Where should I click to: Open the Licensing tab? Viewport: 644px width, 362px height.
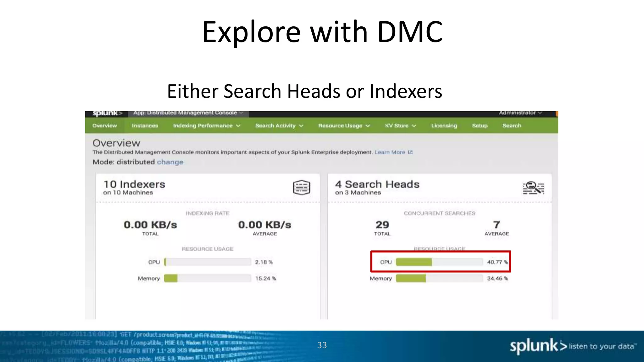(444, 126)
